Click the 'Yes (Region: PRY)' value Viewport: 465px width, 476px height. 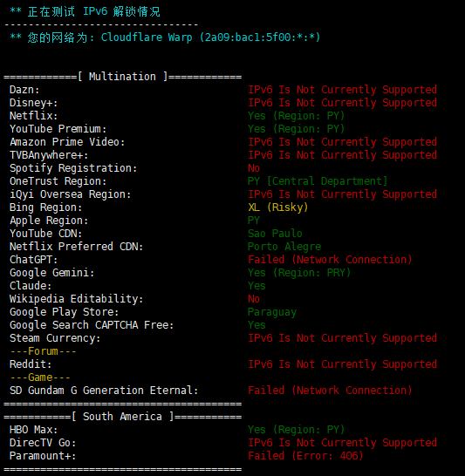(x=299, y=273)
